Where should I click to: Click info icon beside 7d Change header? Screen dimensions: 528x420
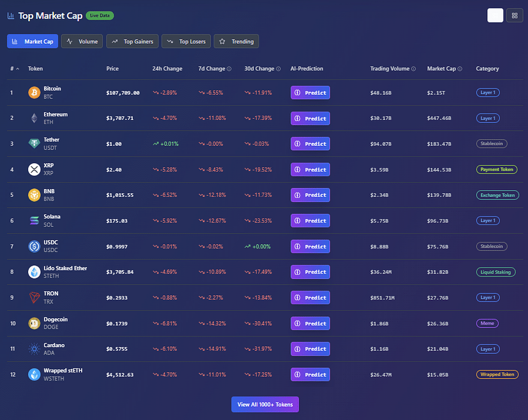pyautogui.click(x=229, y=69)
